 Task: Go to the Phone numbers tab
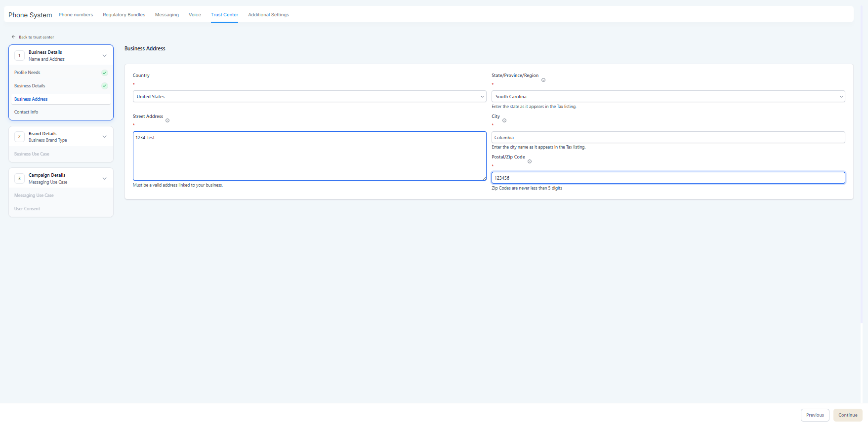[x=76, y=15]
